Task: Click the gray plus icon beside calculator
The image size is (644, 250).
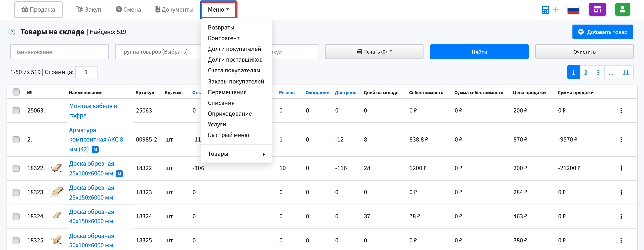Action: pos(556,10)
